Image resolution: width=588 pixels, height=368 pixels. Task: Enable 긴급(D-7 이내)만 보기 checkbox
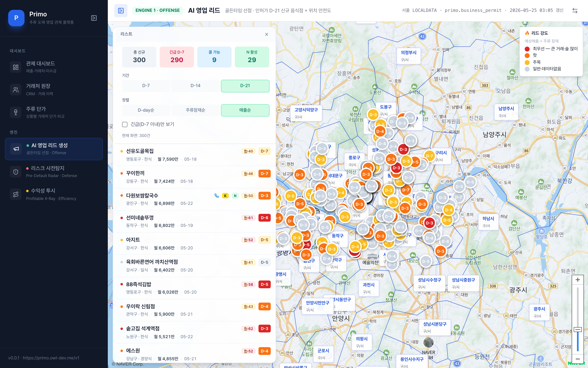click(125, 124)
